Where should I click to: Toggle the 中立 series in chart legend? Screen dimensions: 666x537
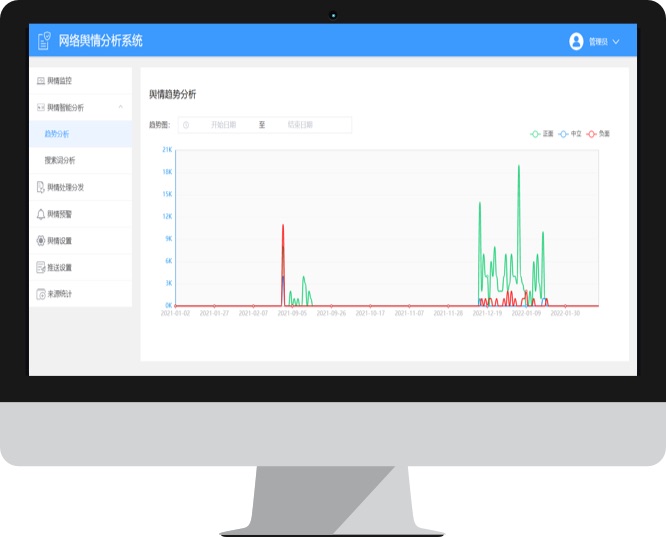tap(570, 133)
